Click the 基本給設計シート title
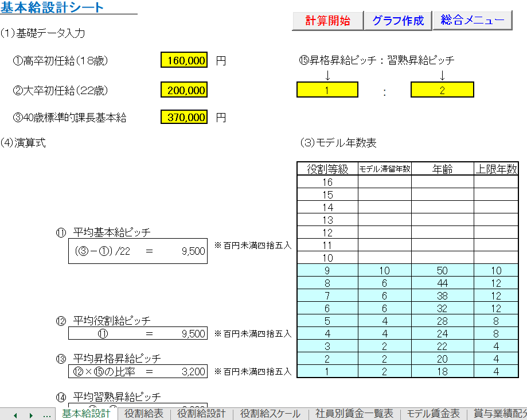The width and height of the screenshot is (527, 420). tap(52, 7)
